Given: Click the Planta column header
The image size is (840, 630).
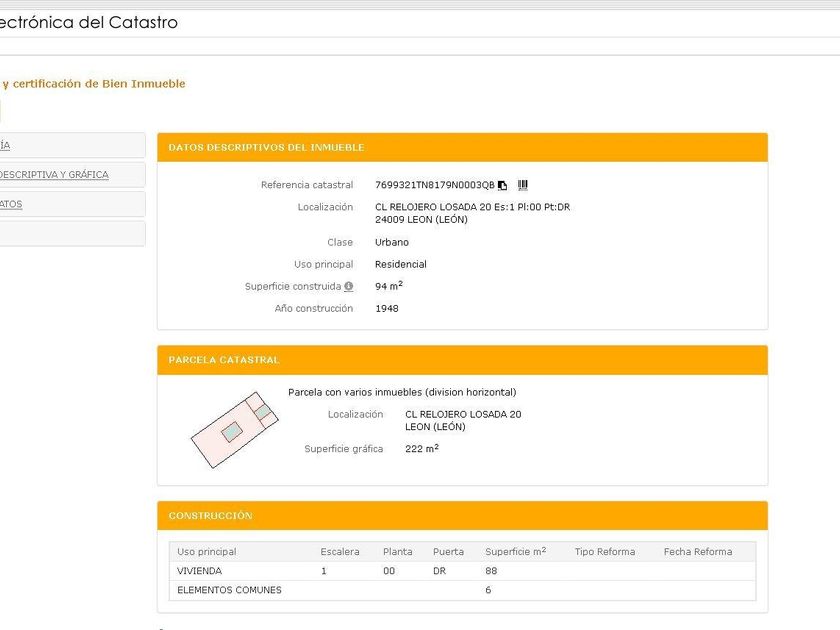Looking at the screenshot, I should pyautogui.click(x=398, y=552).
